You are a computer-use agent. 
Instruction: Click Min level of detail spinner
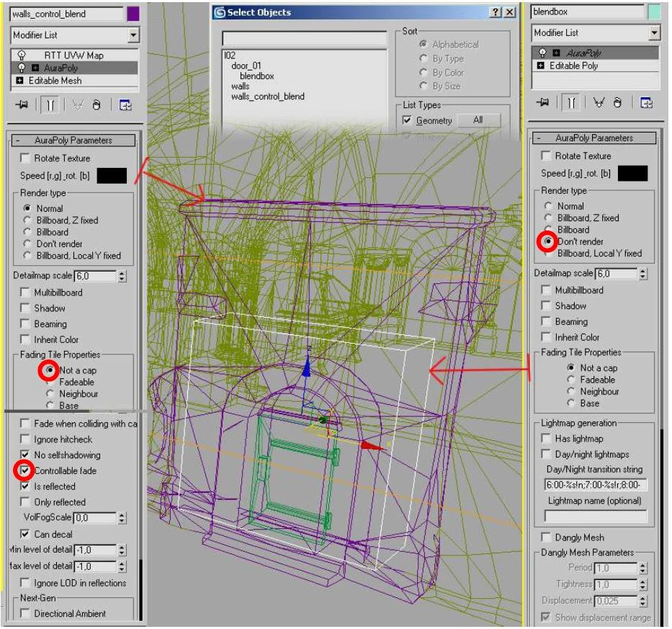pos(122,550)
